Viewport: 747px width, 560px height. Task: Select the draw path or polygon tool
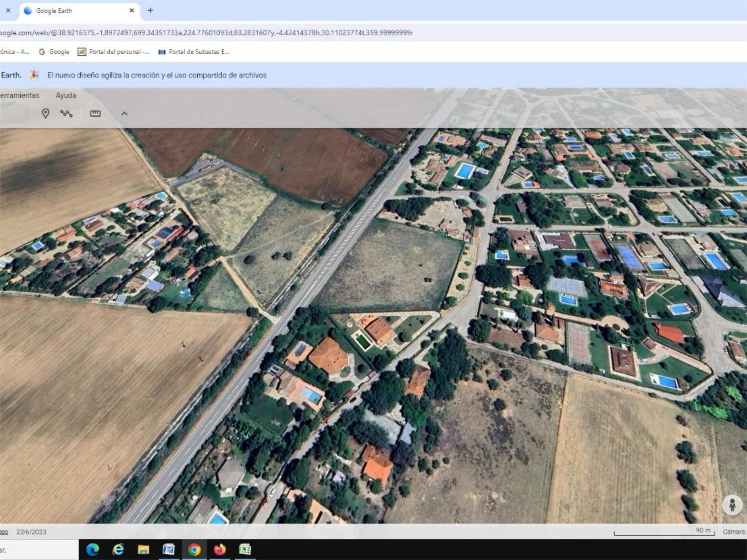pos(67,114)
